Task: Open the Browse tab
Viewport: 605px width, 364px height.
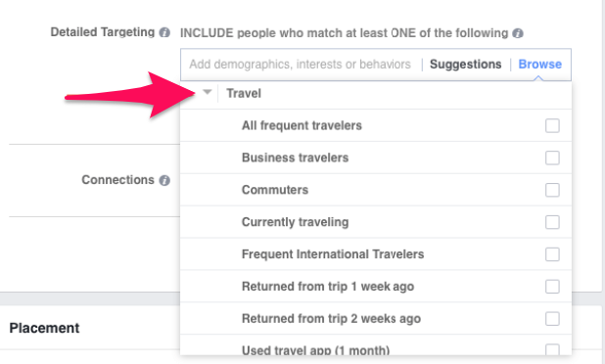Action: [x=539, y=64]
